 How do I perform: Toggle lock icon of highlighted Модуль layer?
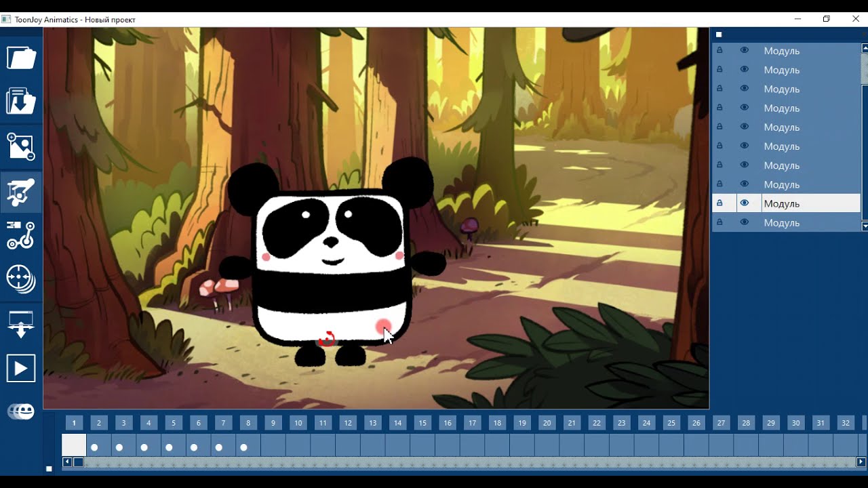[719, 203]
